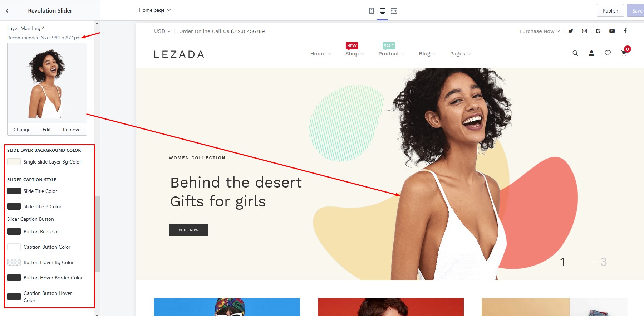The image size is (644, 316).
Task: Open the user account icon
Action: [x=591, y=53]
